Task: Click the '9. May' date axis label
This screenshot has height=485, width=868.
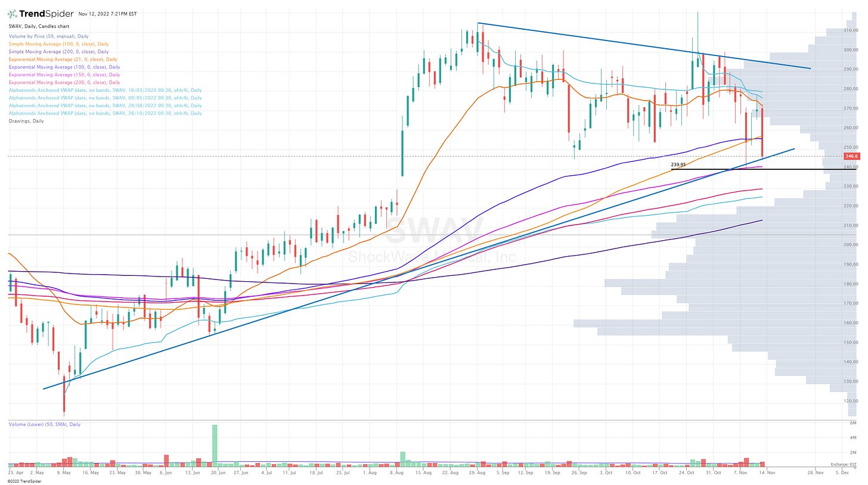Action: pos(63,472)
